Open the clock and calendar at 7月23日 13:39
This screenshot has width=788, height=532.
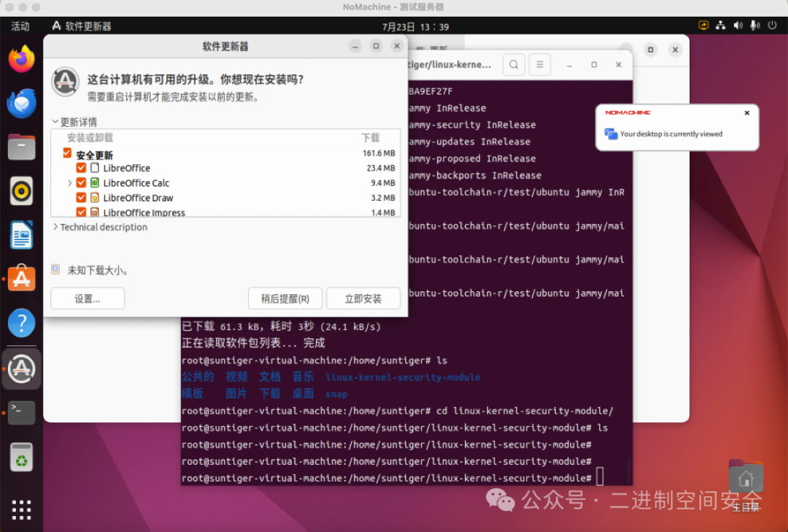tap(415, 27)
